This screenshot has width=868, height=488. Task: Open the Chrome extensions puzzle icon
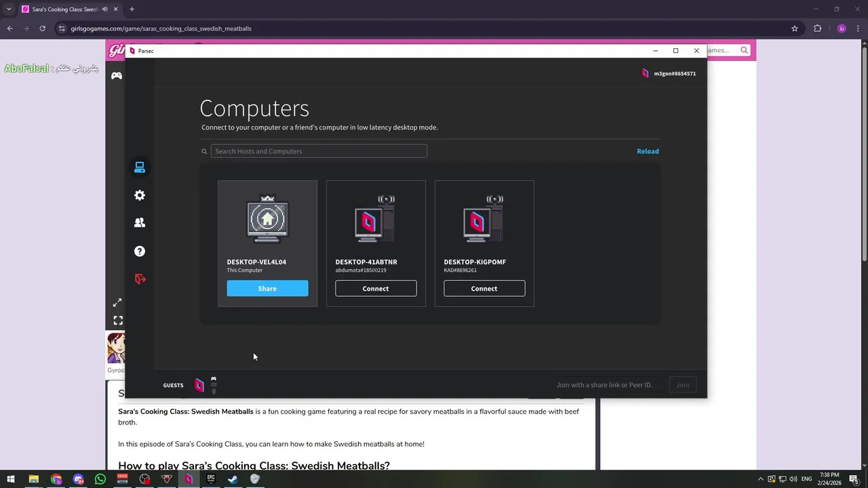(x=817, y=28)
